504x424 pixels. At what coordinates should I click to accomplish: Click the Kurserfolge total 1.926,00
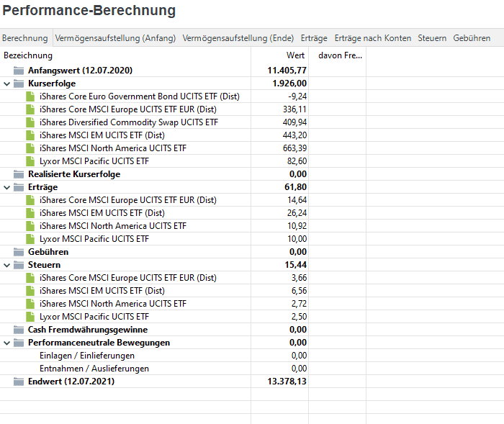[x=289, y=84]
